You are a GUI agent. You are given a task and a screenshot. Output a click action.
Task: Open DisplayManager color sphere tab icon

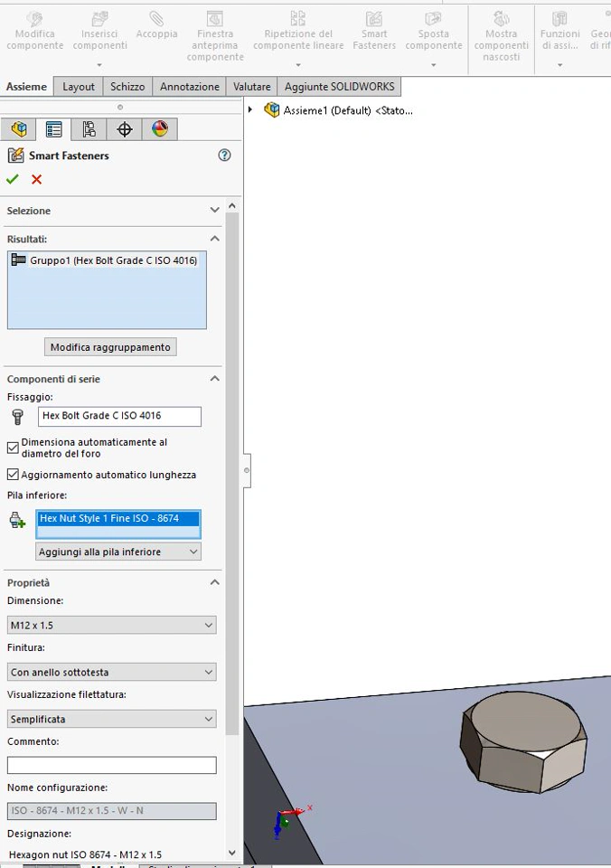(160, 129)
